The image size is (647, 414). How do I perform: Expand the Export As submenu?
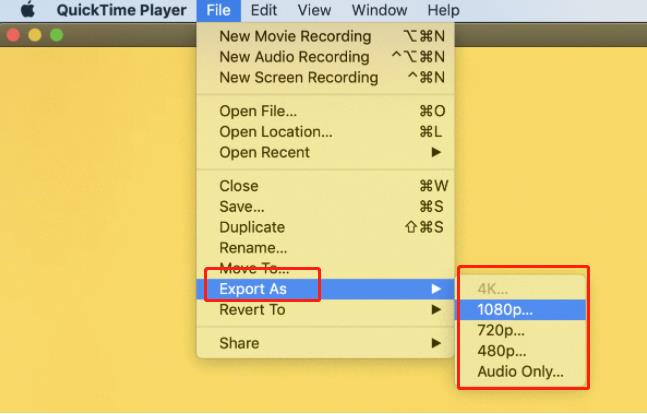[x=326, y=289]
